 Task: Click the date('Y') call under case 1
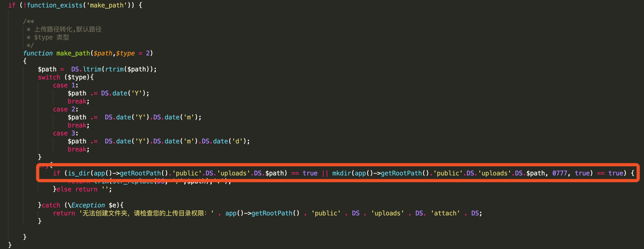pos(129,93)
